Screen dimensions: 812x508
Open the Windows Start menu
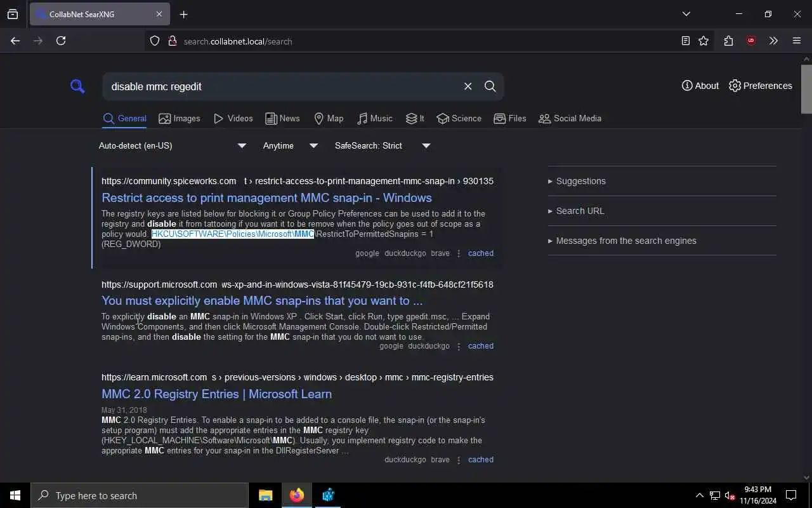[x=15, y=495]
